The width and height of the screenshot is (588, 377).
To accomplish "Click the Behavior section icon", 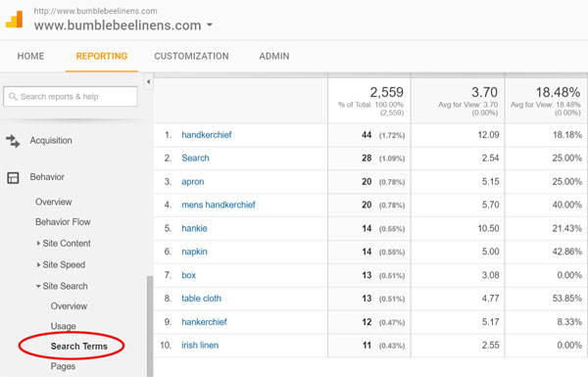I will (13, 177).
